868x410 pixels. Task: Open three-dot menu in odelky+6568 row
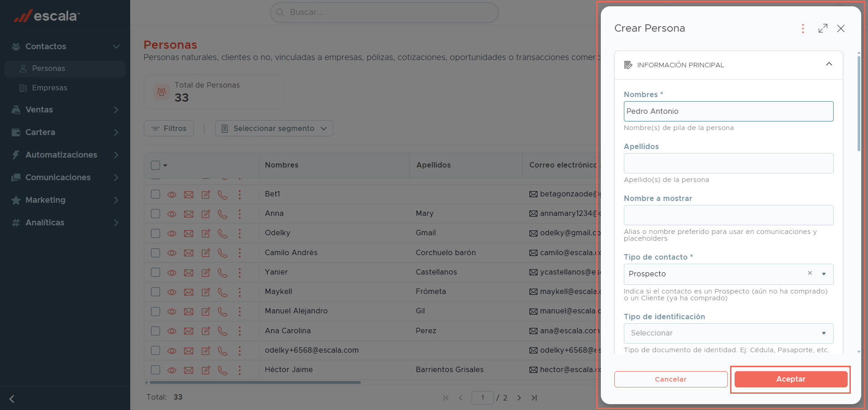240,350
